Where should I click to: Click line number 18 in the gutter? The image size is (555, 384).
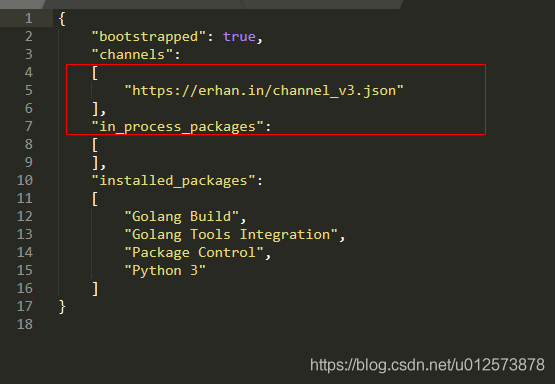pyautogui.click(x=25, y=324)
